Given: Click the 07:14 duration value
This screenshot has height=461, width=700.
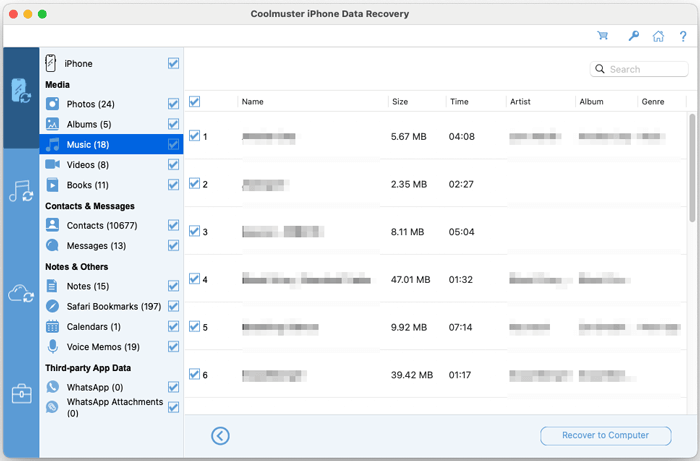Looking at the screenshot, I should [x=460, y=328].
